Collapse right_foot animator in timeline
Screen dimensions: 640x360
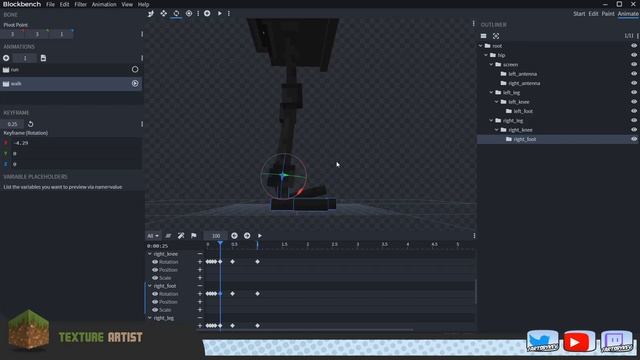[150, 286]
